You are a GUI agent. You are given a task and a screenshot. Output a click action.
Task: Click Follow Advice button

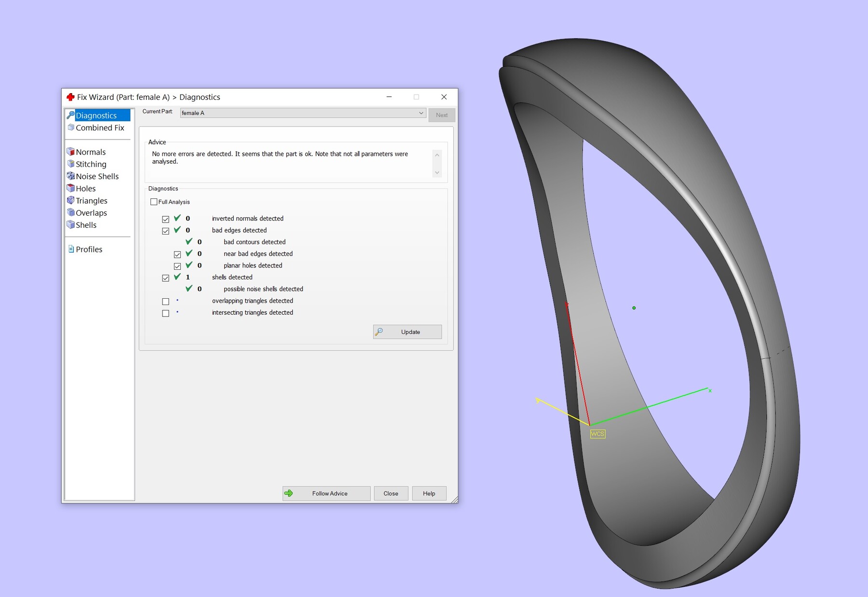coord(326,493)
